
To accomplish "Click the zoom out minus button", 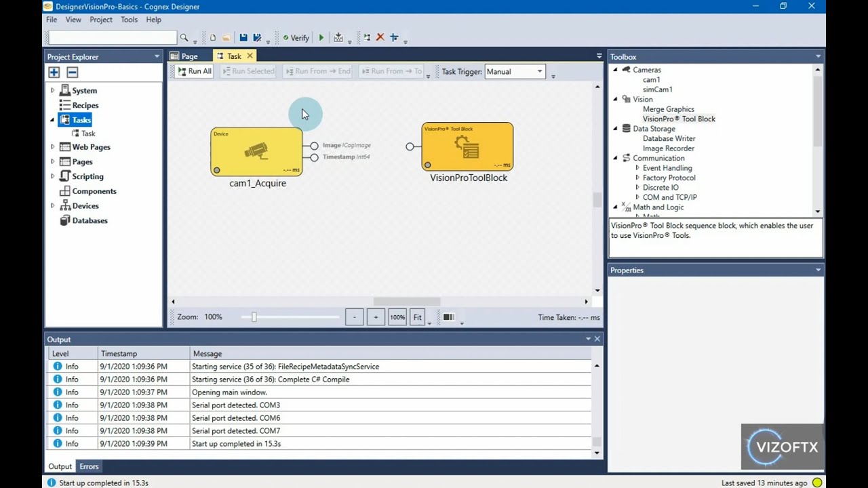I will [x=354, y=317].
